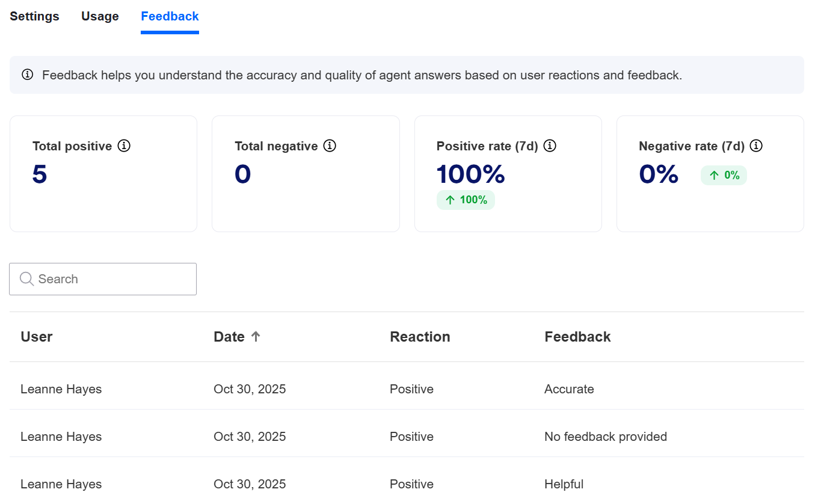Click info icon beside Total negative
This screenshot has width=818, height=504.
click(330, 146)
